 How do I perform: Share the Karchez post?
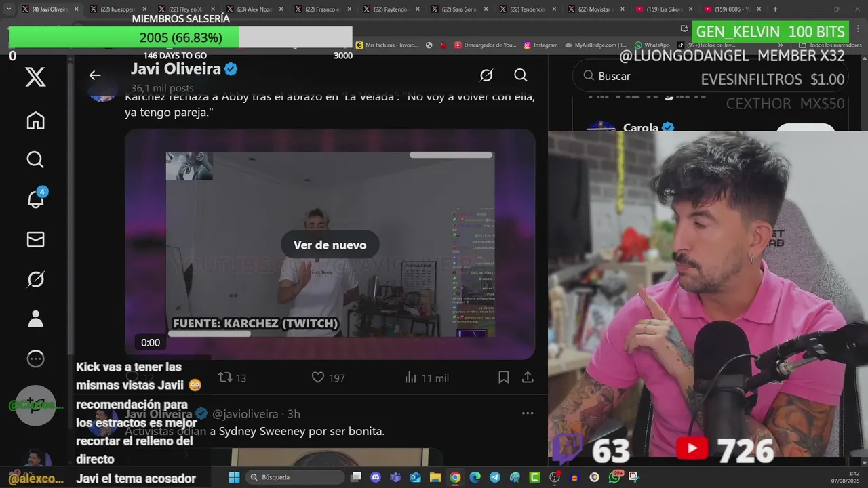tap(528, 378)
